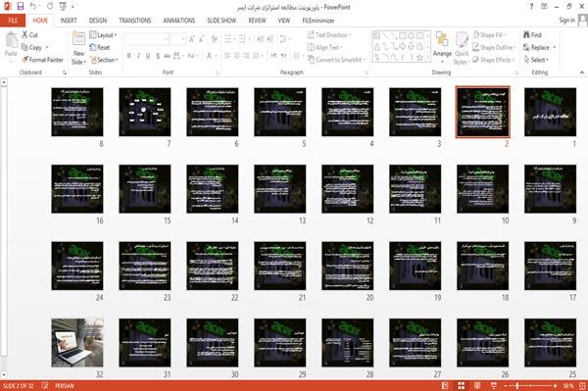Viewport: 588px width, 391px height.
Task: Click Slide Sorter view icon in status bar
Action: [x=462, y=385]
